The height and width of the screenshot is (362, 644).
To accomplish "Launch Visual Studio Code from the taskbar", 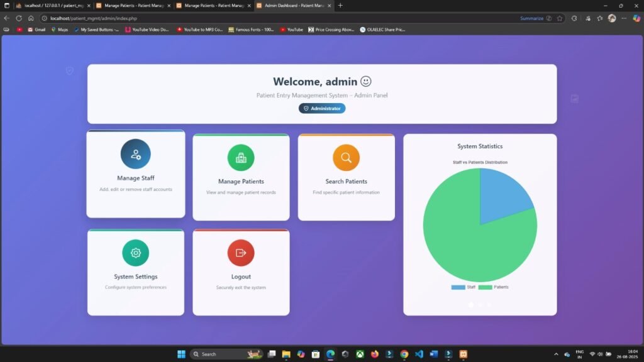I will click(419, 353).
